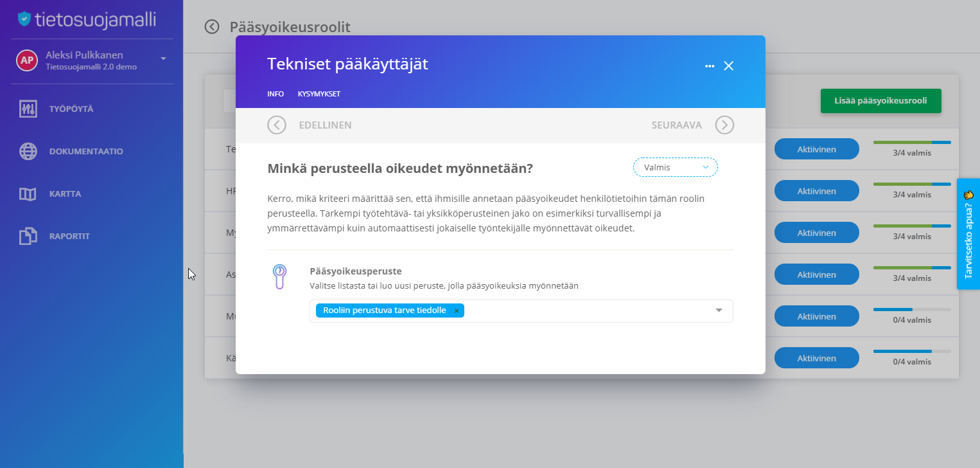
Task: Expand the Pääsyoikeusperuste selection list arrow
Action: tap(719, 311)
